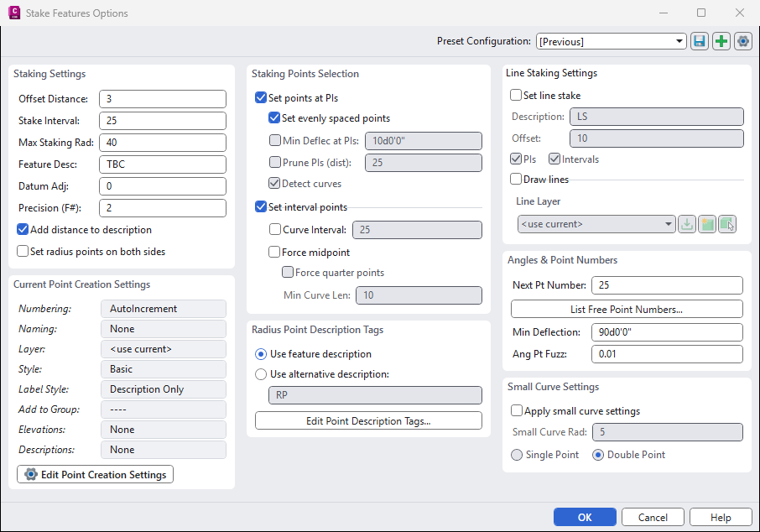Click the alternative description RP field

coord(375,395)
